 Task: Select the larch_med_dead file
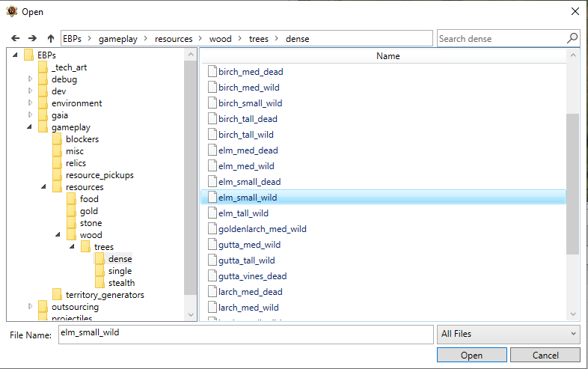coord(251,292)
